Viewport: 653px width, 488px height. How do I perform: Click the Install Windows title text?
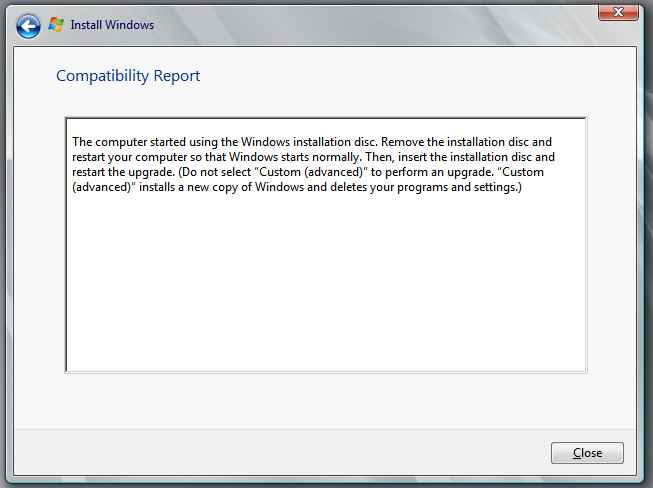pyautogui.click(x=112, y=25)
